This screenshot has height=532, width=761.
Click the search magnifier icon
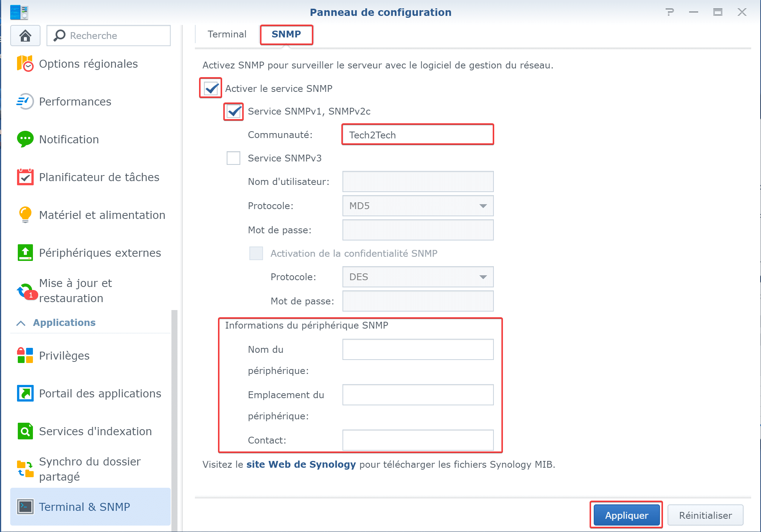tap(59, 36)
